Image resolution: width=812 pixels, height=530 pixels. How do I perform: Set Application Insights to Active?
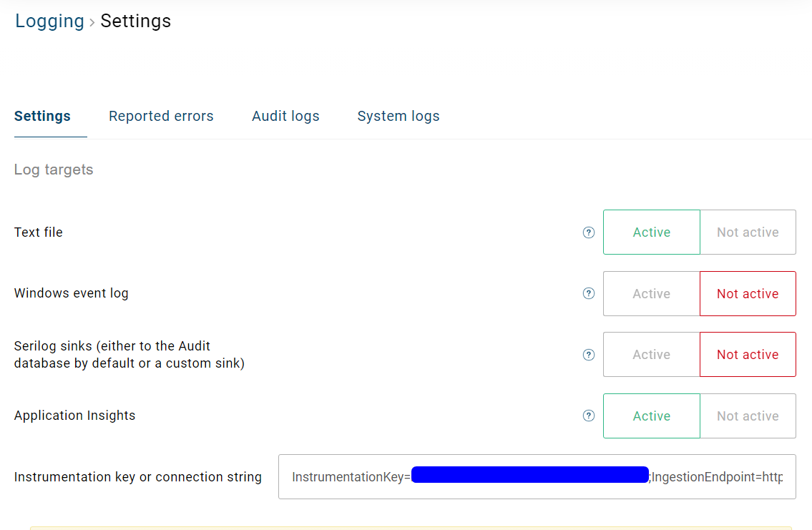pyautogui.click(x=652, y=416)
